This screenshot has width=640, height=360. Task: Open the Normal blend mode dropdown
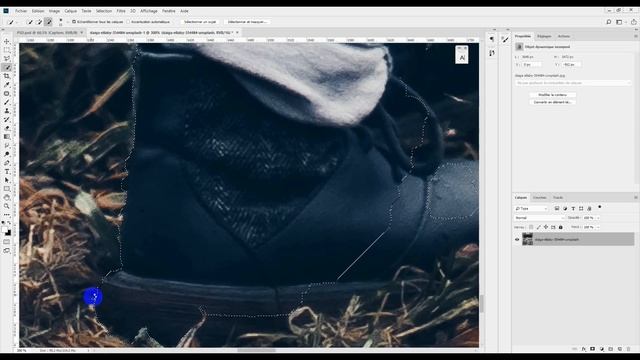[539, 218]
